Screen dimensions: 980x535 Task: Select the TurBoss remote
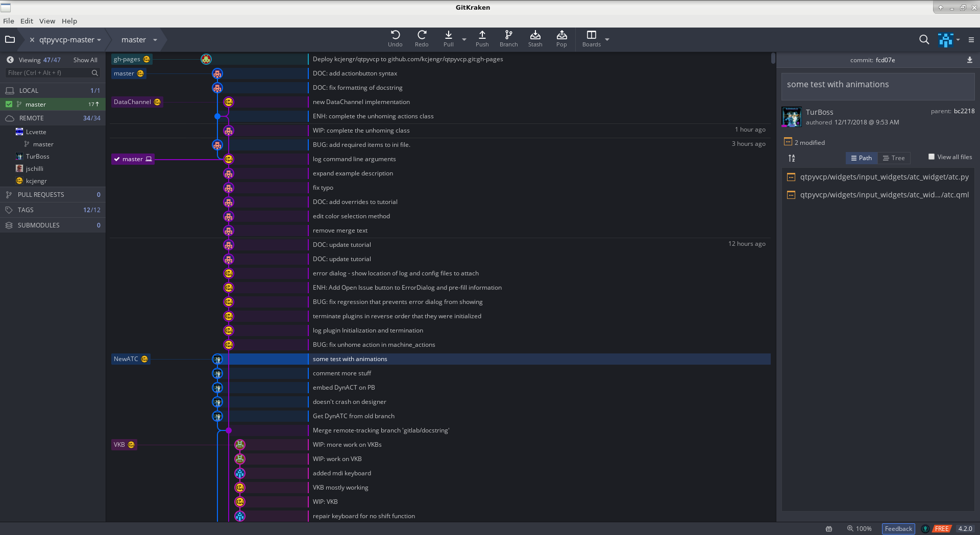tap(37, 157)
